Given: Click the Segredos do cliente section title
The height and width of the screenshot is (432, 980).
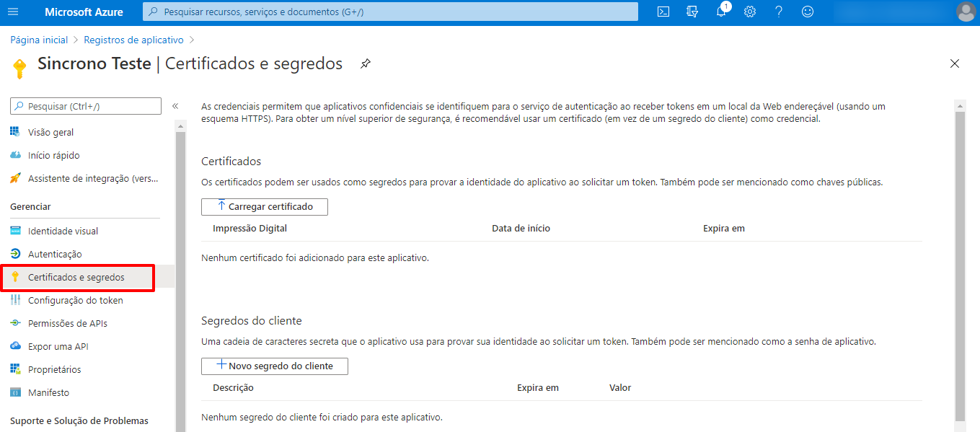Looking at the screenshot, I should pyautogui.click(x=252, y=320).
